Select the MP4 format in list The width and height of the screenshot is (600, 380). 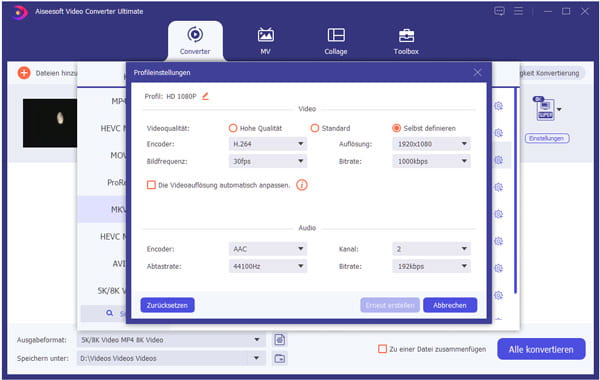[x=102, y=101]
